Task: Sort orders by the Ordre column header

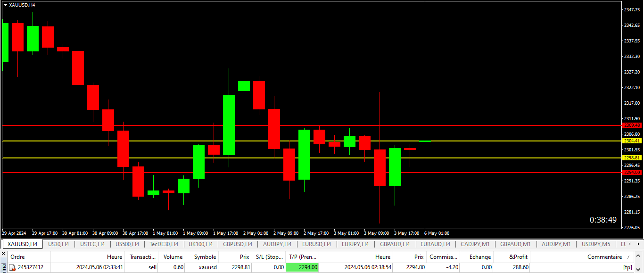Action: pyautogui.click(x=18, y=257)
